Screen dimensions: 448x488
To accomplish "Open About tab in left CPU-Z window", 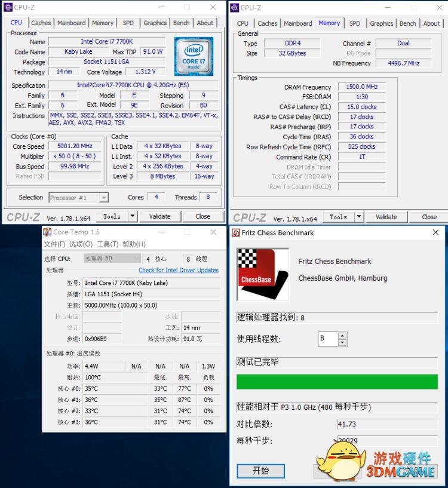I will tap(205, 23).
